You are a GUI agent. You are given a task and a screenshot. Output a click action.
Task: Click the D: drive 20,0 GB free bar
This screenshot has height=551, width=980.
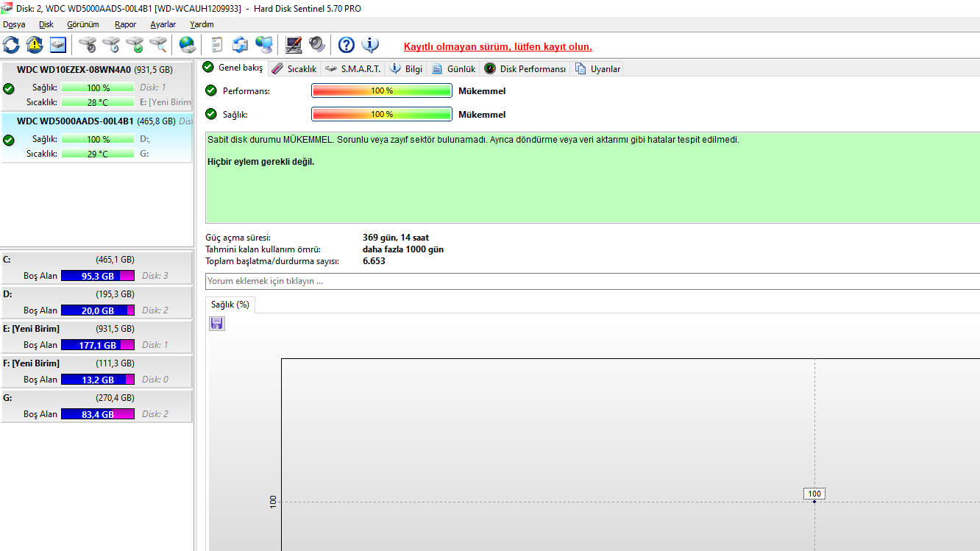(98, 310)
